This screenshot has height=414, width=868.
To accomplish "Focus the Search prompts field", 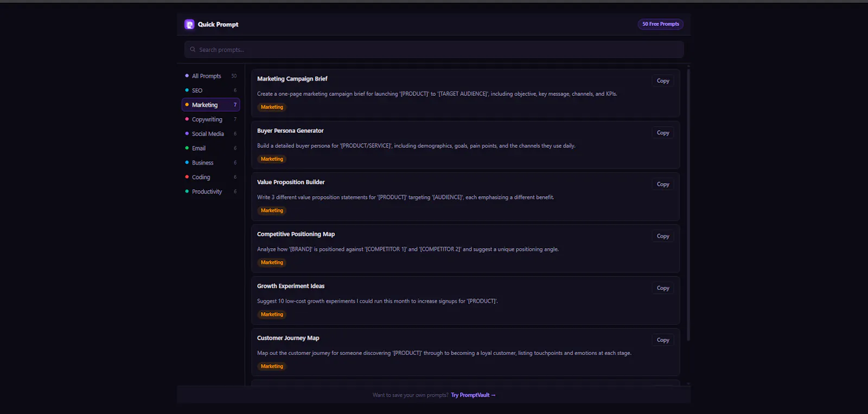I will [434, 49].
